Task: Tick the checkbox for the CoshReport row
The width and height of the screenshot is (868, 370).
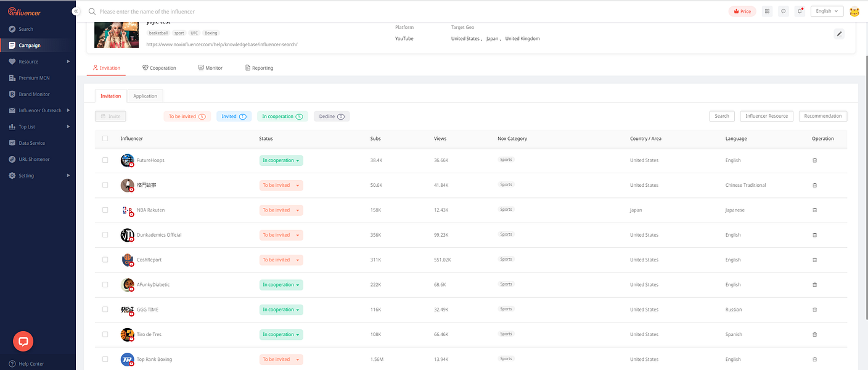Action: (x=105, y=260)
